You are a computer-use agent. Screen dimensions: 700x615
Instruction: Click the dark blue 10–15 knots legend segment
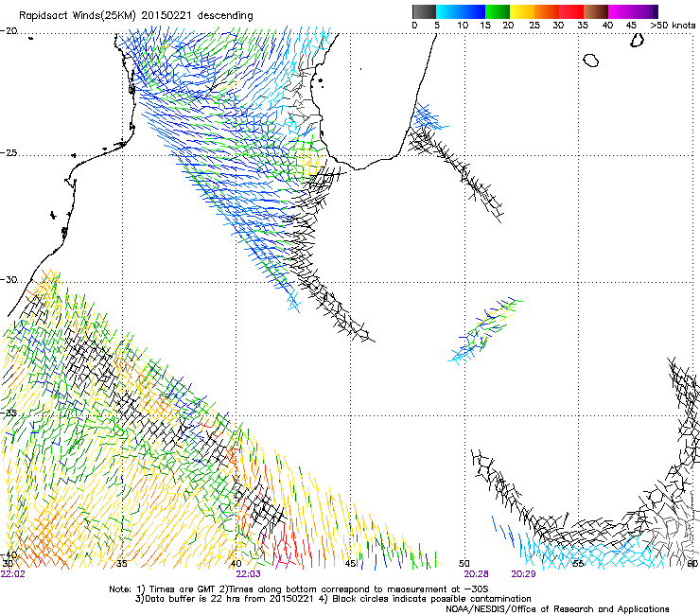(x=473, y=11)
